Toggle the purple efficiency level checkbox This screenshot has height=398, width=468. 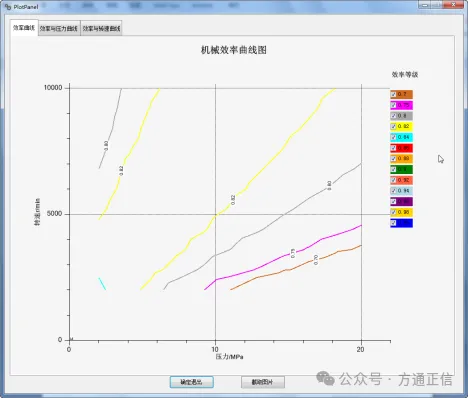pyautogui.click(x=393, y=201)
